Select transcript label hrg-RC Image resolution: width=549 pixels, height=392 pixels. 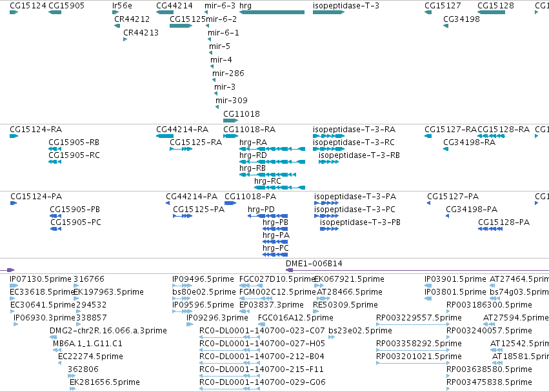tap(268, 181)
